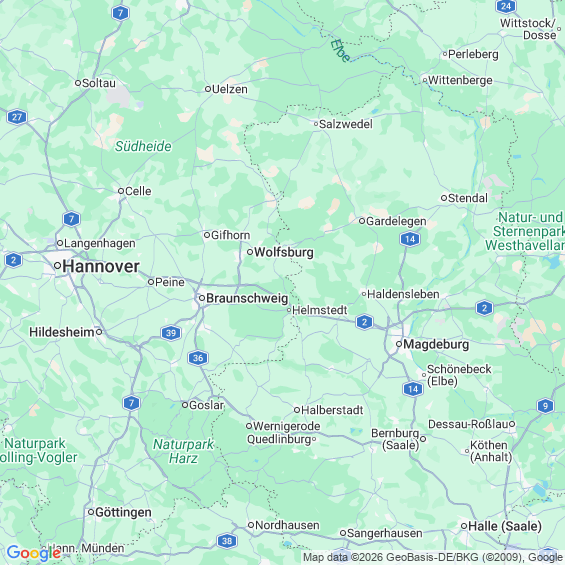Click the Elbe river label
The width and height of the screenshot is (565, 565).
coord(340,50)
